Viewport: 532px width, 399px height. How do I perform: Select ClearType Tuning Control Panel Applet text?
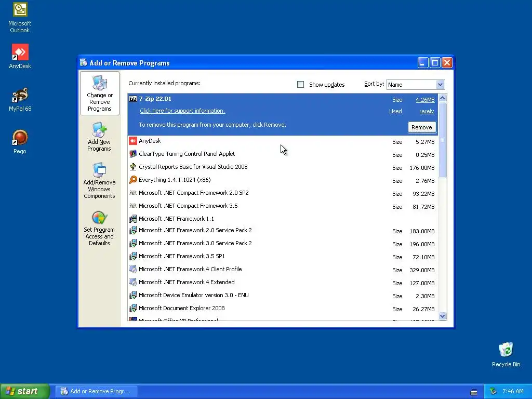pos(187,154)
